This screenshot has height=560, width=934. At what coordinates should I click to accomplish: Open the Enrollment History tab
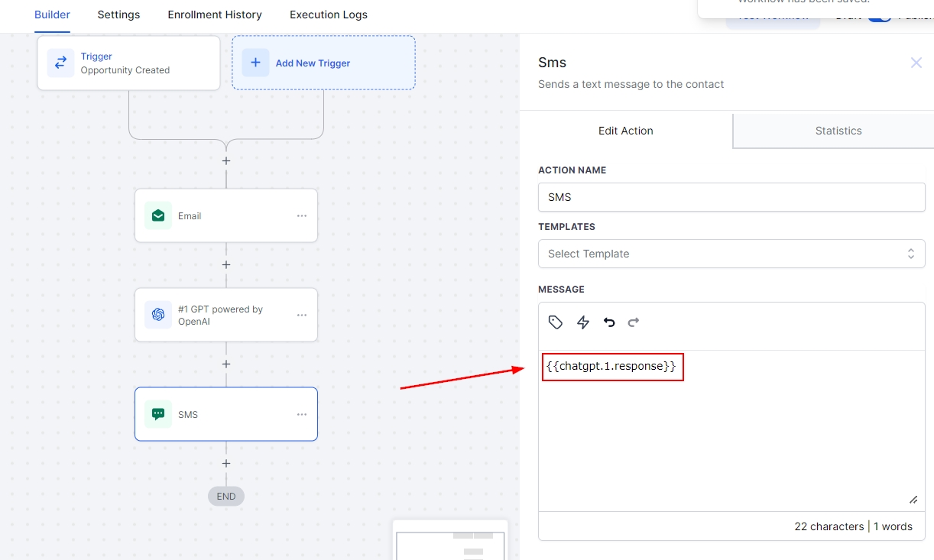coord(215,15)
